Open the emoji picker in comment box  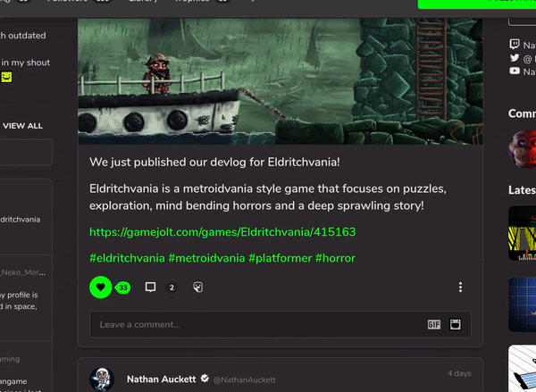[x=456, y=324]
